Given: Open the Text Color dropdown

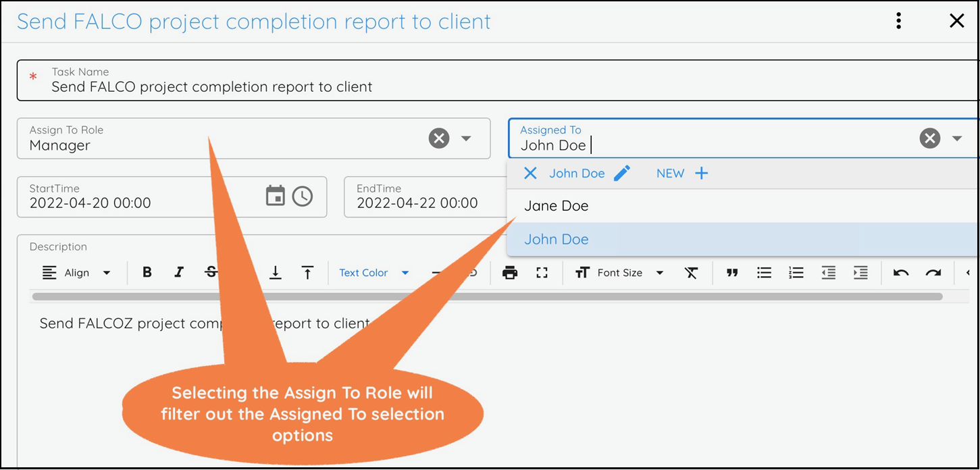Looking at the screenshot, I should pos(374,273).
